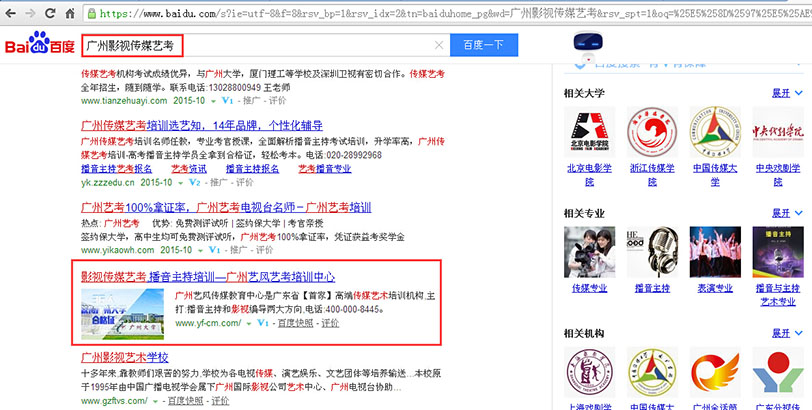
Task: Open 播音主持艺考报名 sublink
Action: [117, 169]
